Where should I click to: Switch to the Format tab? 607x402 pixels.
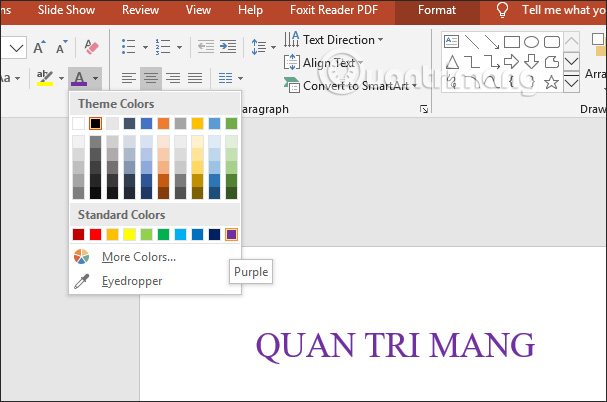437,10
